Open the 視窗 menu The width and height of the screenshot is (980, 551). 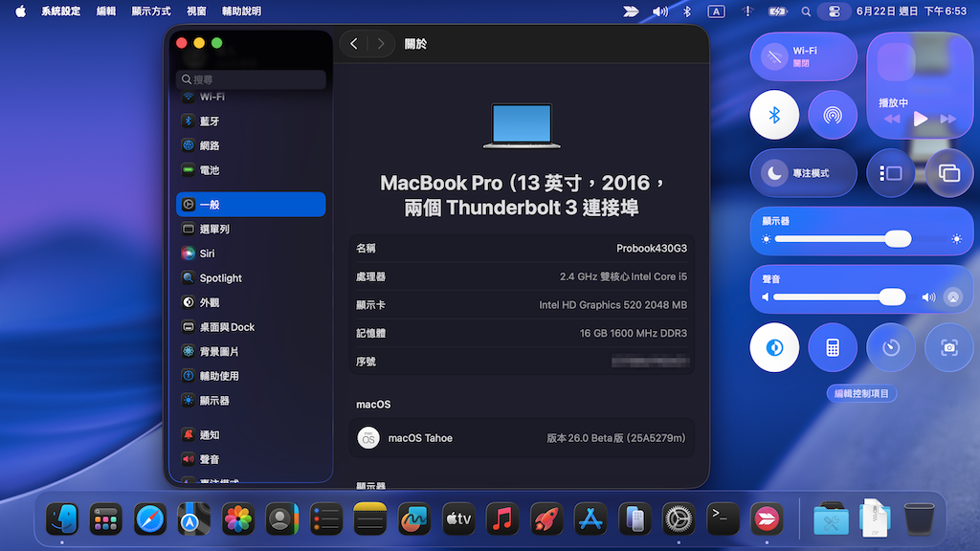pos(196,11)
